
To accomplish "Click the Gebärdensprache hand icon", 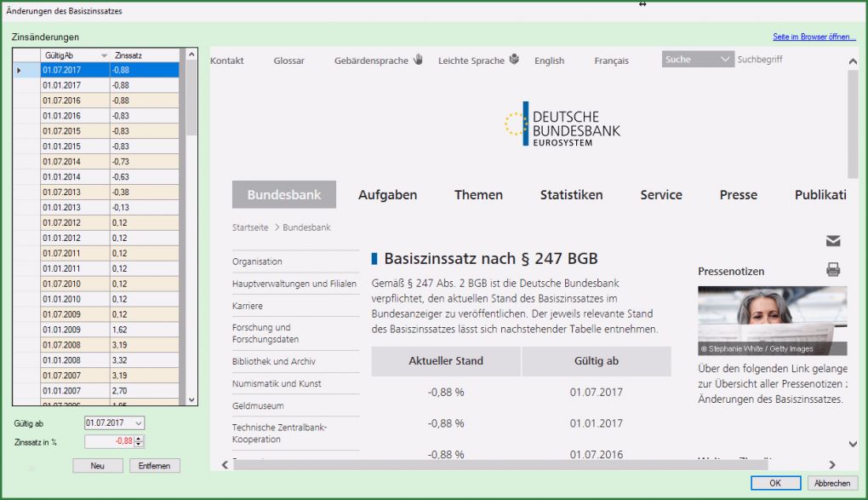I will pyautogui.click(x=418, y=60).
